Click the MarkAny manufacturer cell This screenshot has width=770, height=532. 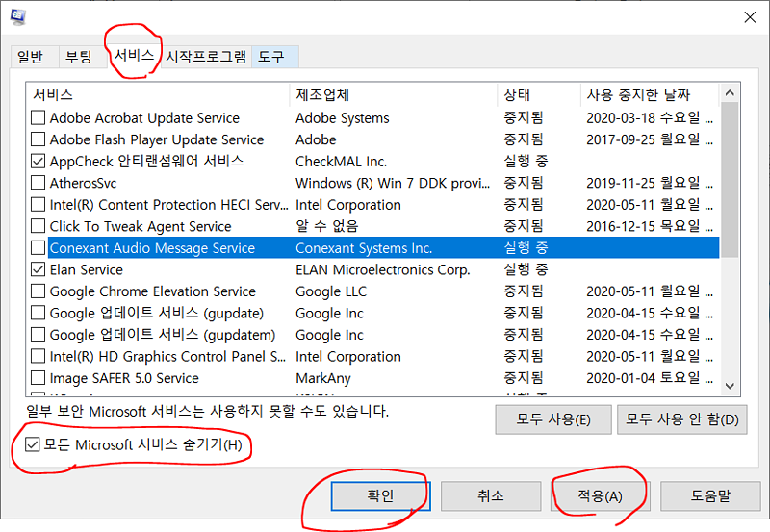(323, 378)
